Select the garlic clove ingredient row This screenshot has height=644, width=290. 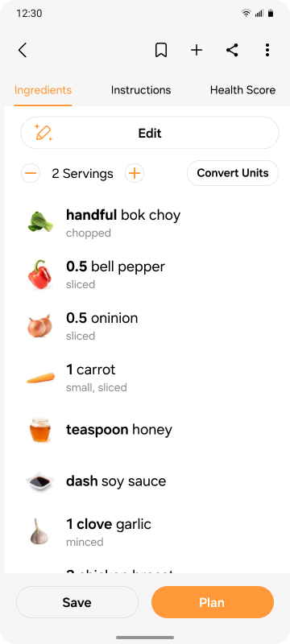145,532
